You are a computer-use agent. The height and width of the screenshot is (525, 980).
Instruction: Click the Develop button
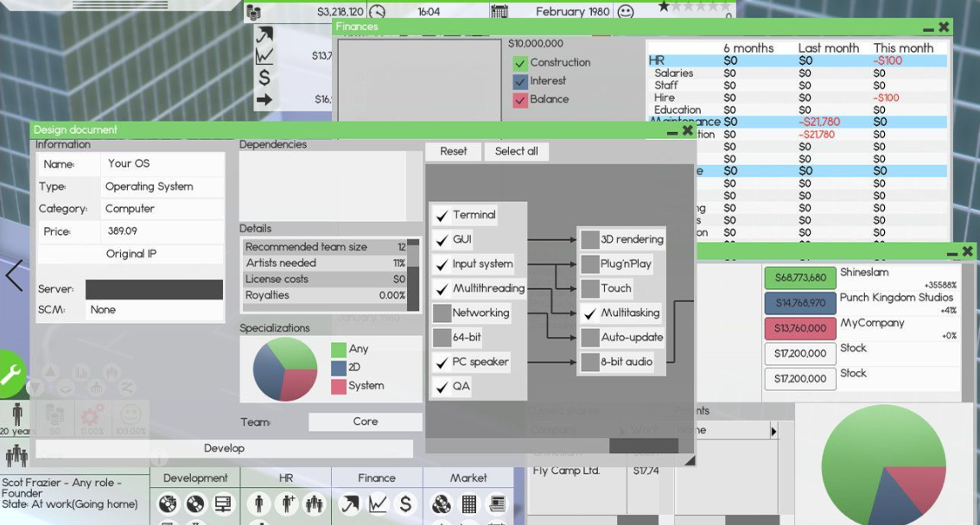point(225,448)
